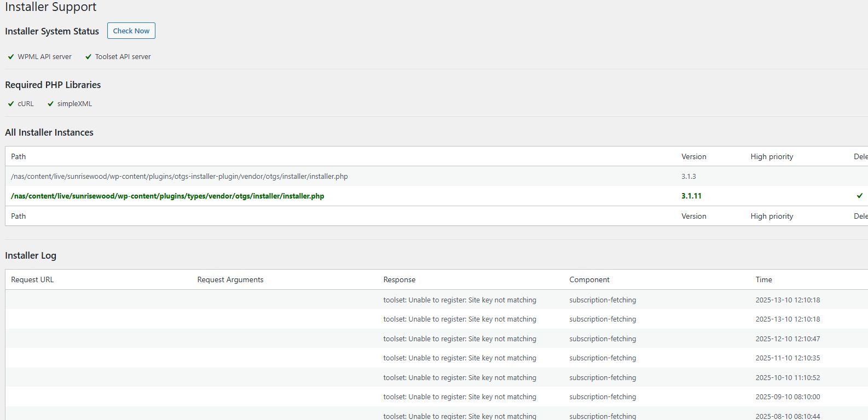Select log entry timestamped 2025-12-10 12:10:47

788,339
